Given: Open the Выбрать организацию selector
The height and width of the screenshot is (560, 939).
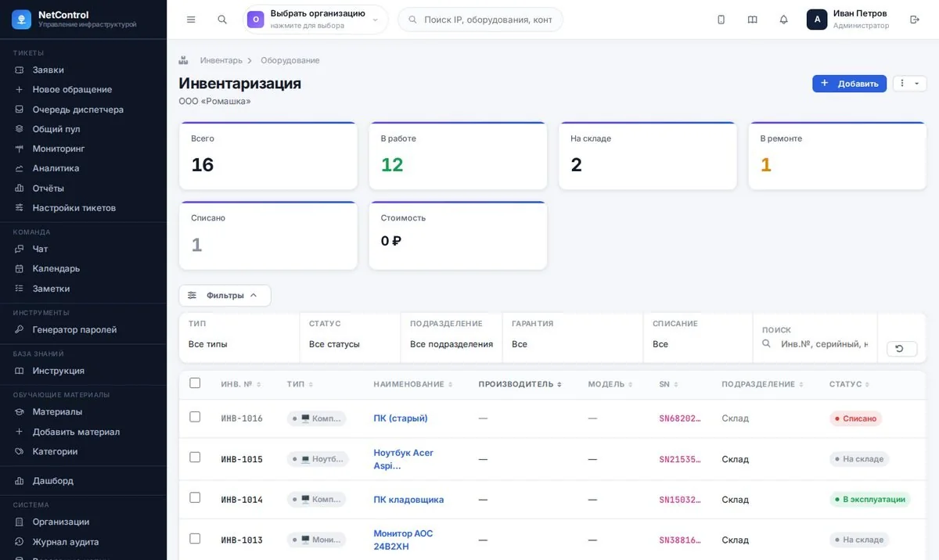Looking at the screenshot, I should [315, 20].
